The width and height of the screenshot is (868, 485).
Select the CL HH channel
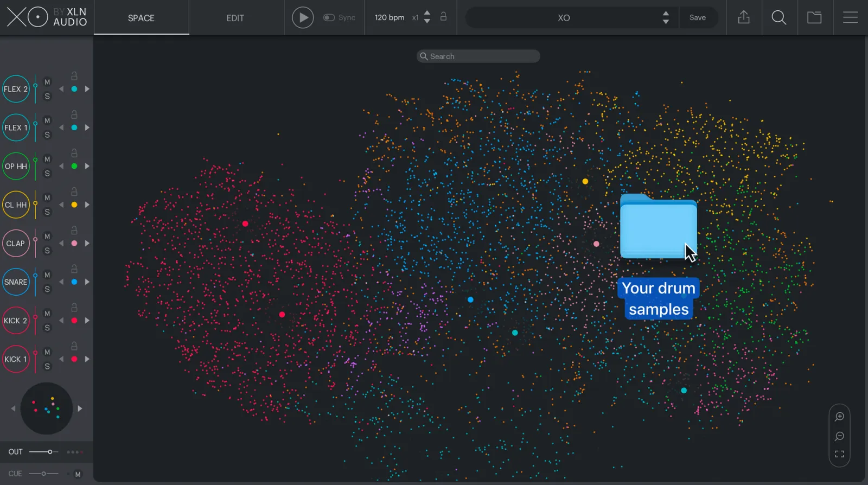16,205
